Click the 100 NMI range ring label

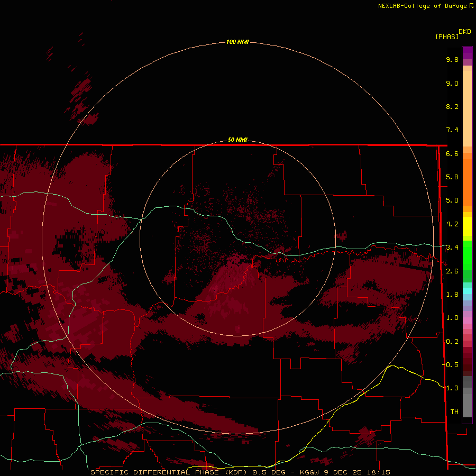[x=237, y=42]
